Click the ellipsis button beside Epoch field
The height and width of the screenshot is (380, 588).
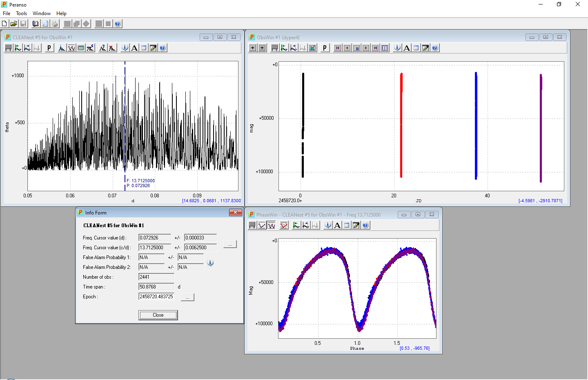(x=187, y=297)
